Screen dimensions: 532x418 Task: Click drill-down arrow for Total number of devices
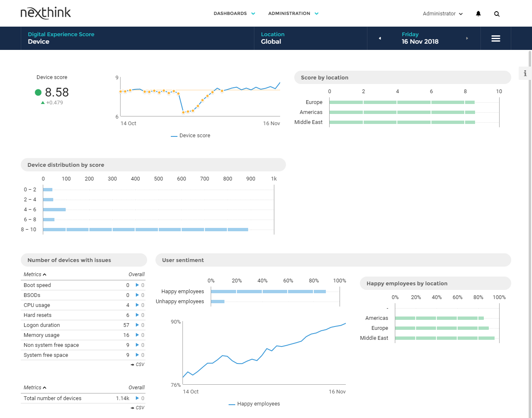click(138, 398)
